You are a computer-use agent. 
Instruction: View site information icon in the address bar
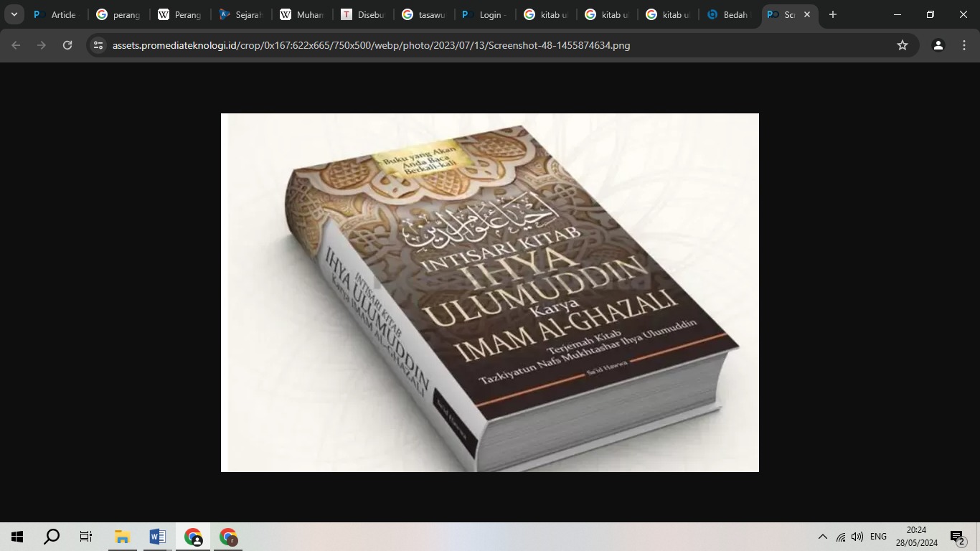tap(99, 45)
